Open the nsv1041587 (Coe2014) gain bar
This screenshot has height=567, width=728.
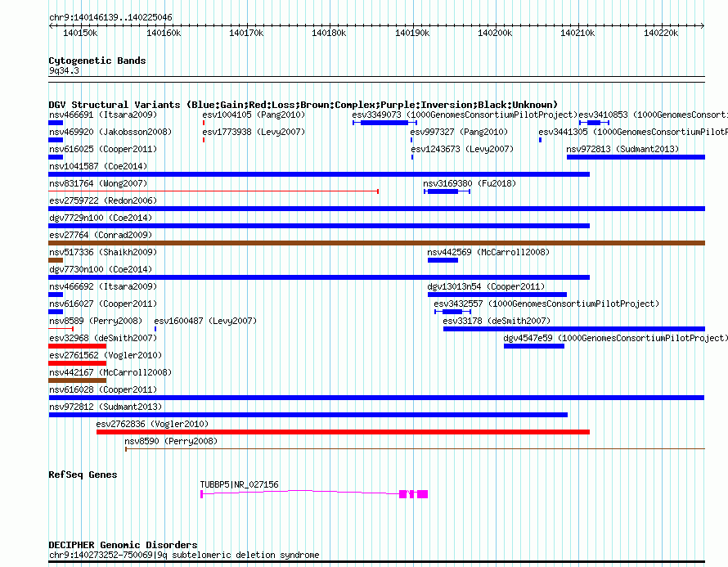pyautogui.click(x=319, y=174)
